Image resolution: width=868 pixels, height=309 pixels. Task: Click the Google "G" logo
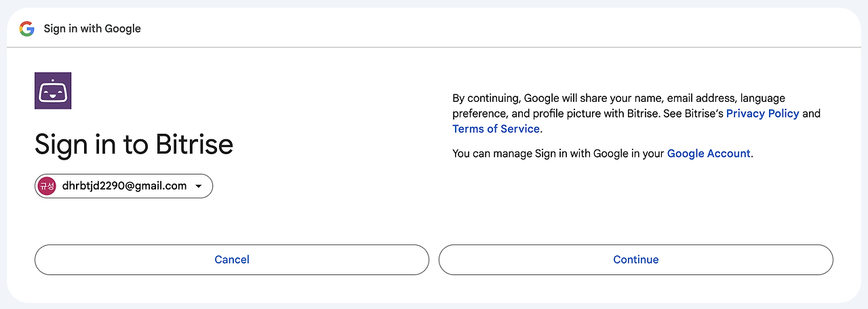[x=27, y=29]
